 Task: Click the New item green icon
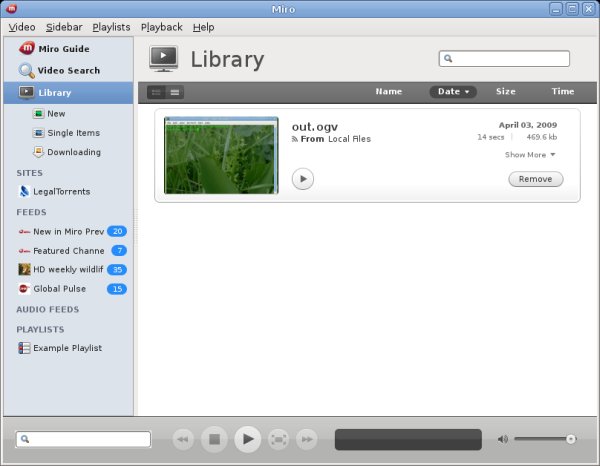pos(38,114)
